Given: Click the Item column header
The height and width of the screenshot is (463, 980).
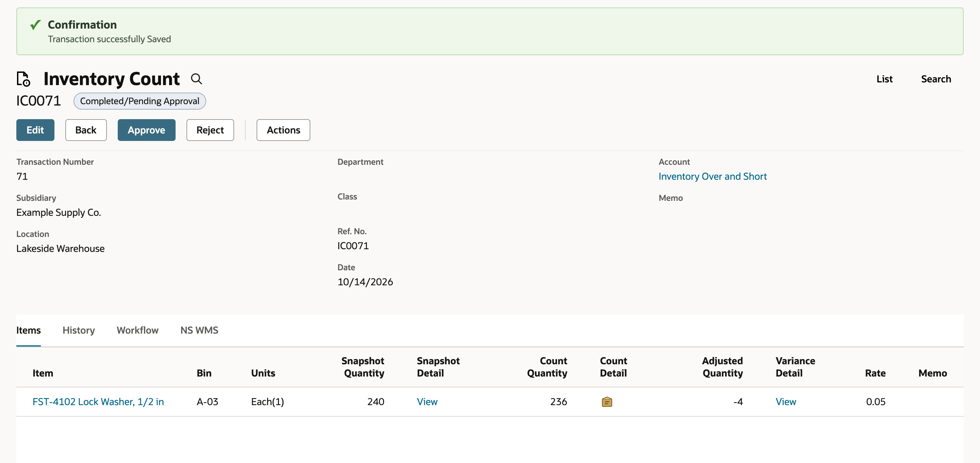Looking at the screenshot, I should coord(43,373).
